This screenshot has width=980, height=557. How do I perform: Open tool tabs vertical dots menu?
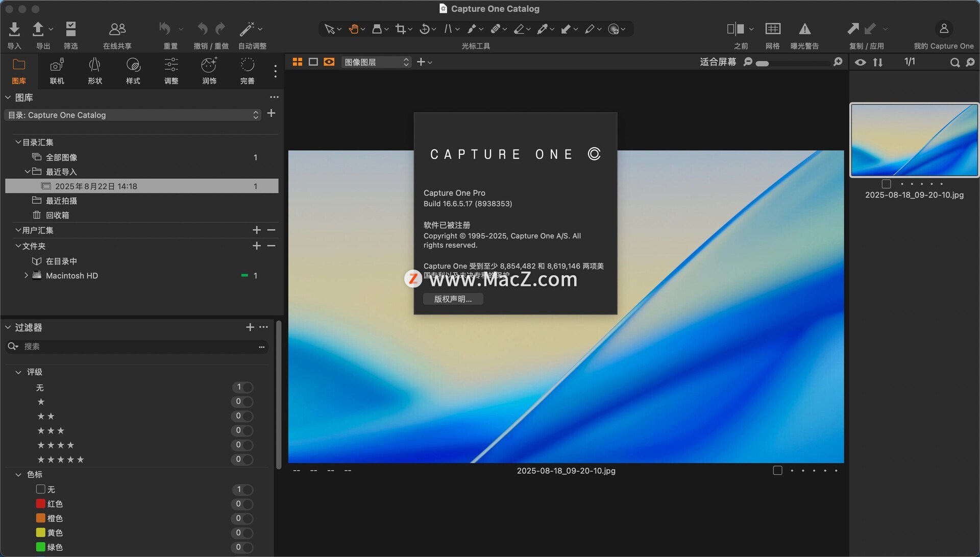tap(275, 71)
